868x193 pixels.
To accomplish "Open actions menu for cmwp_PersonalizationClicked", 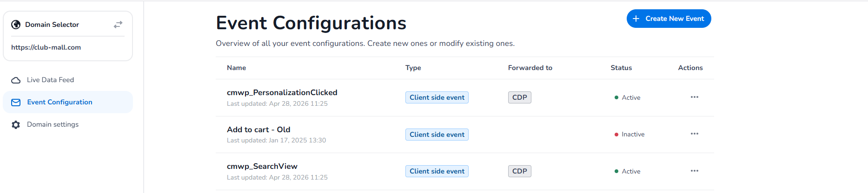I will point(695,97).
